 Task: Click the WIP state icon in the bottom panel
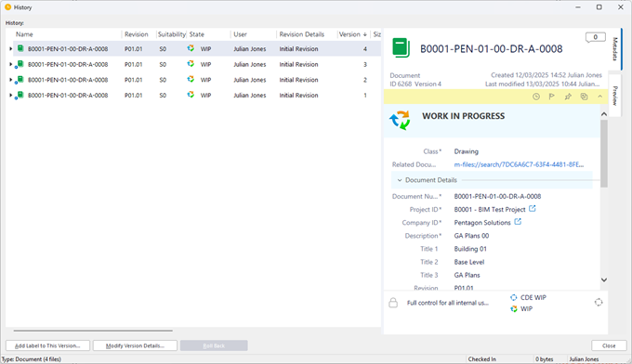coord(513,308)
